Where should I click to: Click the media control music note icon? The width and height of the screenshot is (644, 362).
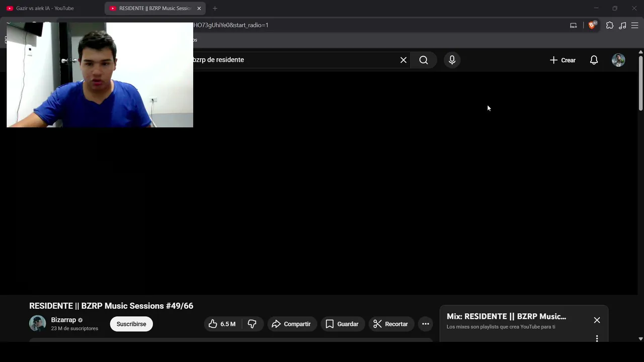point(622,25)
